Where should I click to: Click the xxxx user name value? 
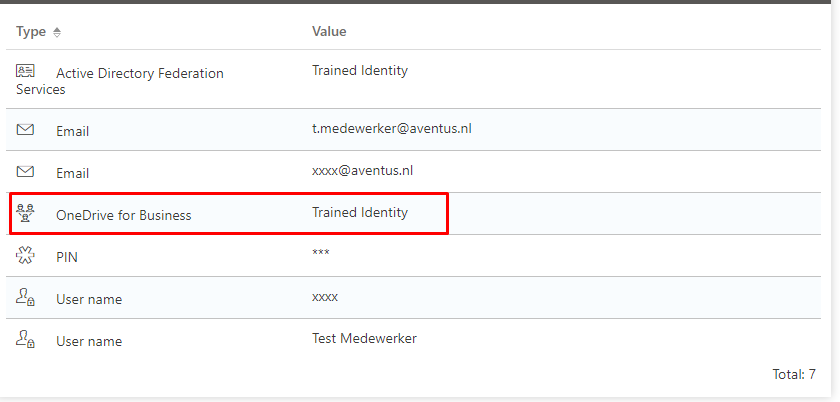coord(325,297)
